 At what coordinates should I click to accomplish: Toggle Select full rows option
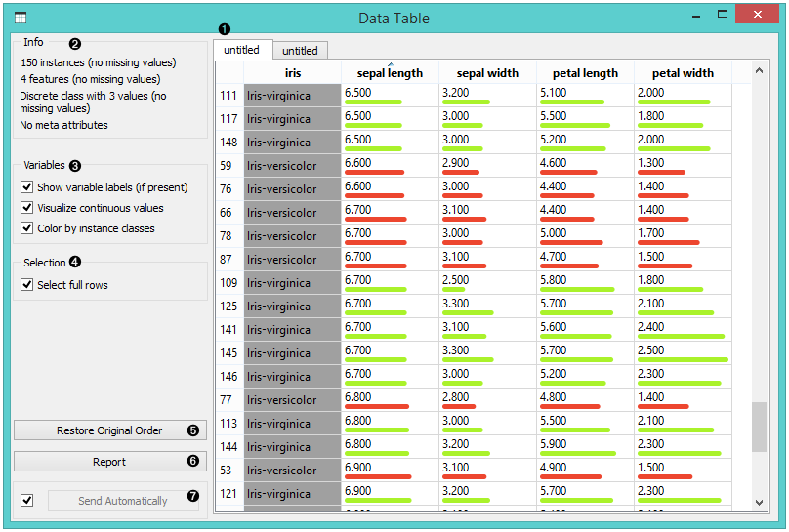[x=26, y=285]
